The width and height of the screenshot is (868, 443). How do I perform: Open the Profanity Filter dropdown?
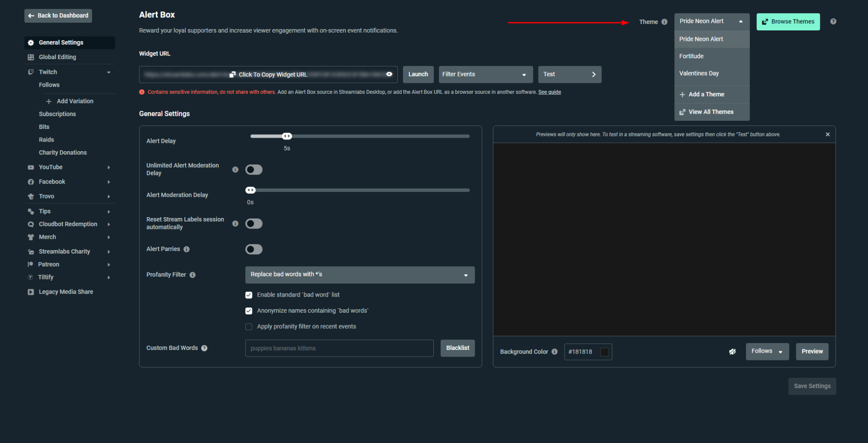(360, 275)
